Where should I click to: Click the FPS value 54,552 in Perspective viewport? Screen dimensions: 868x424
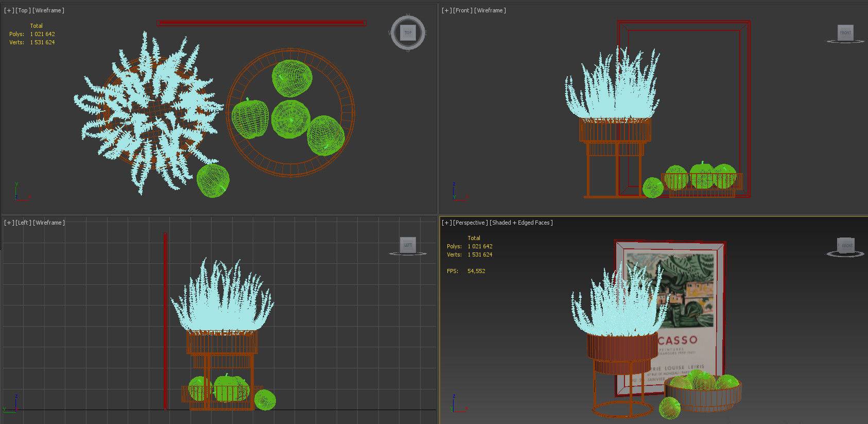pos(476,271)
